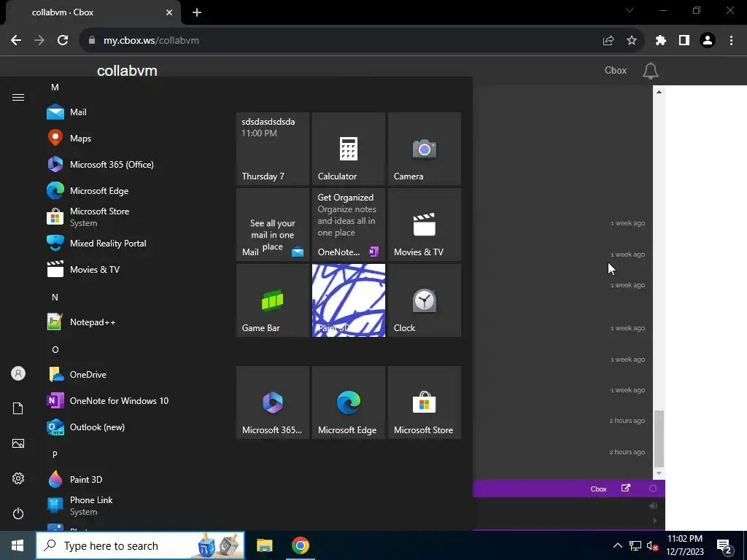Click the taskbar search box
The image size is (747, 560).
click(140, 545)
